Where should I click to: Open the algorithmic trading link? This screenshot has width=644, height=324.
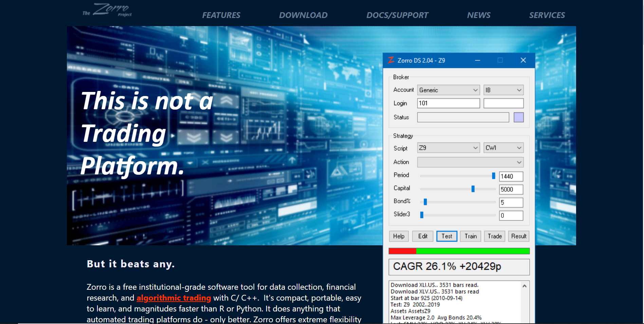pos(174,298)
